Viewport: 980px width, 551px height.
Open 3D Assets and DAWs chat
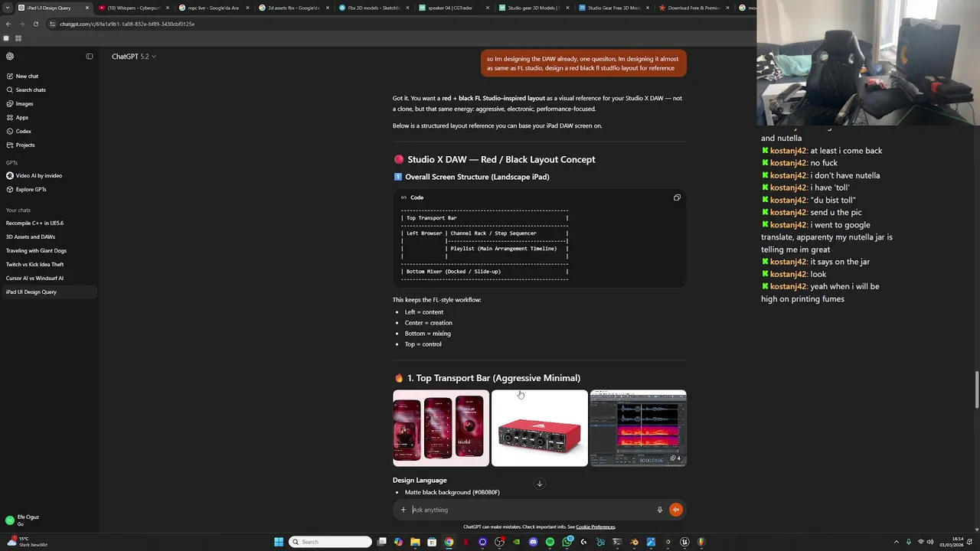[31, 236]
